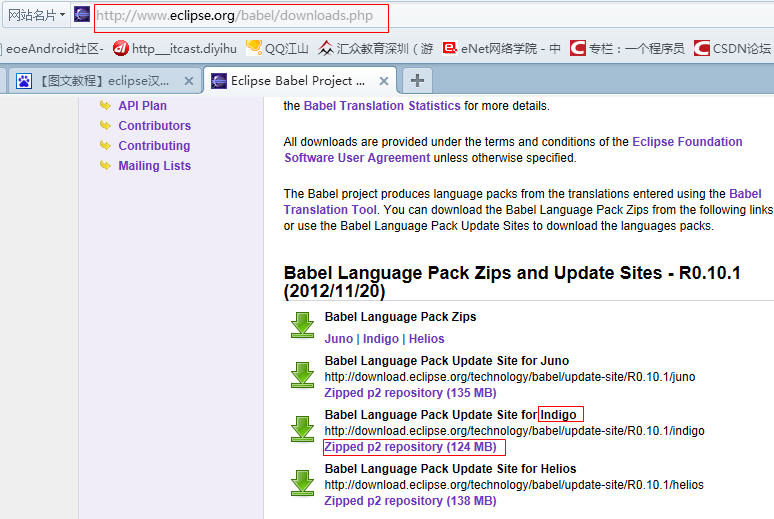This screenshot has height=519, width=774.
Task: Open a new tab with plus button
Action: point(417,80)
